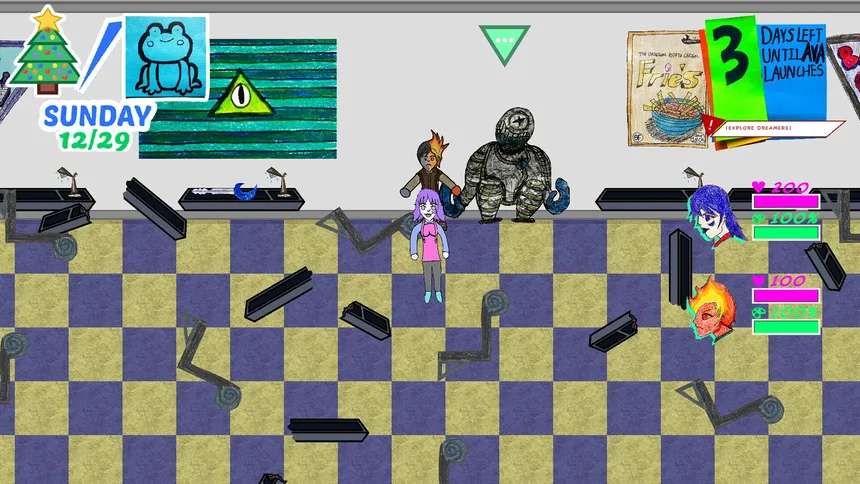Click the pink health bar under 100
This screenshot has height=484, width=860.
pyautogui.click(x=786, y=296)
